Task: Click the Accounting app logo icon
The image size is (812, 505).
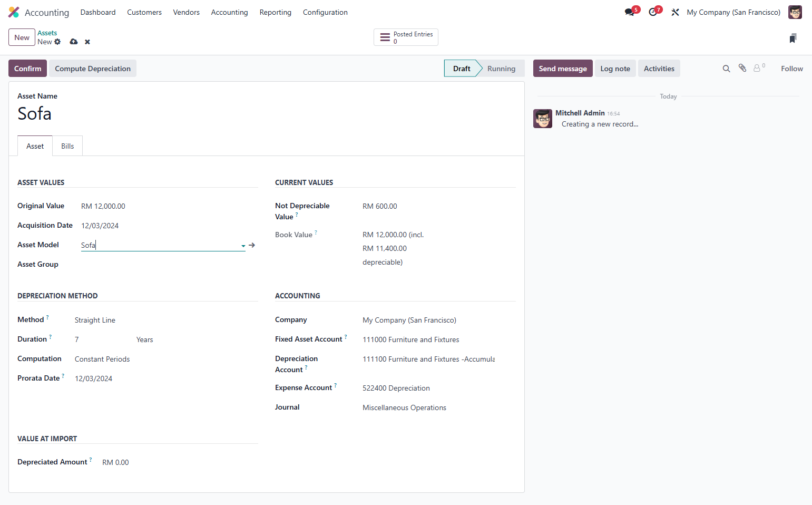Action: [14, 12]
